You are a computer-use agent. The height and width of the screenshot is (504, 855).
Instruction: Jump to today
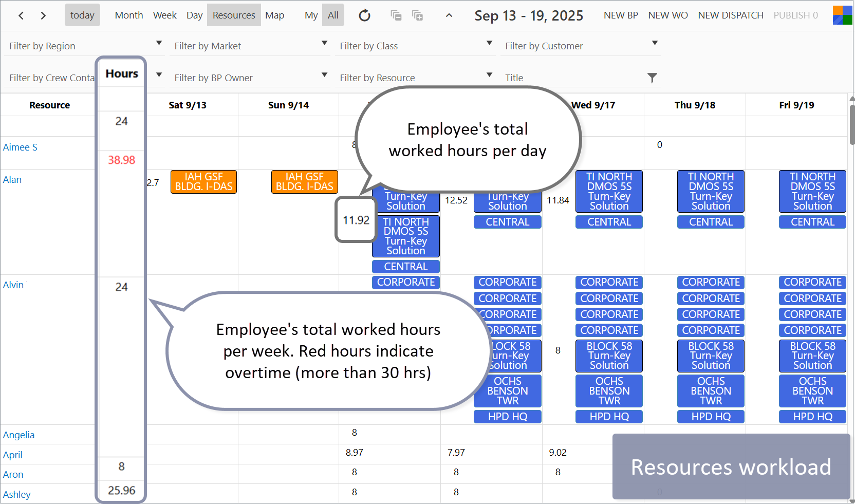82,15
